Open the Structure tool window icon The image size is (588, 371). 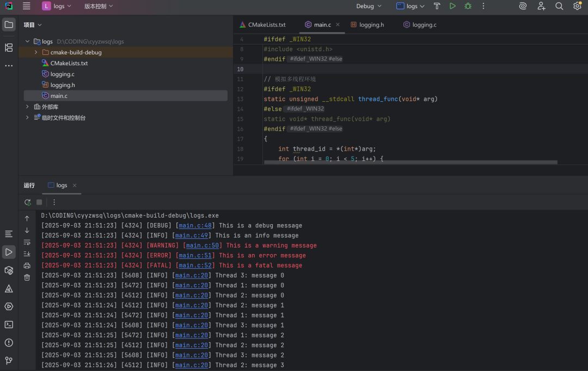(9, 47)
